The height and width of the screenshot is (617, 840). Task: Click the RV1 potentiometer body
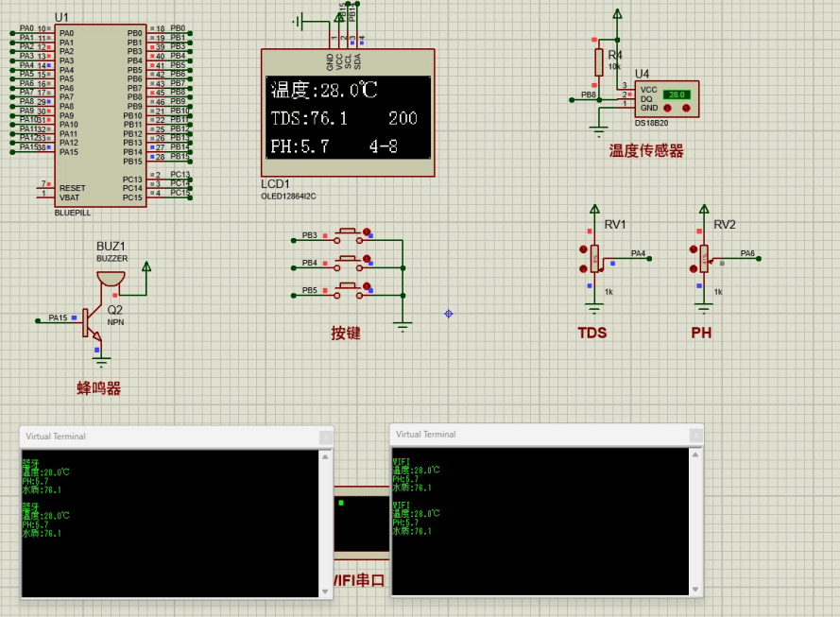coord(594,258)
